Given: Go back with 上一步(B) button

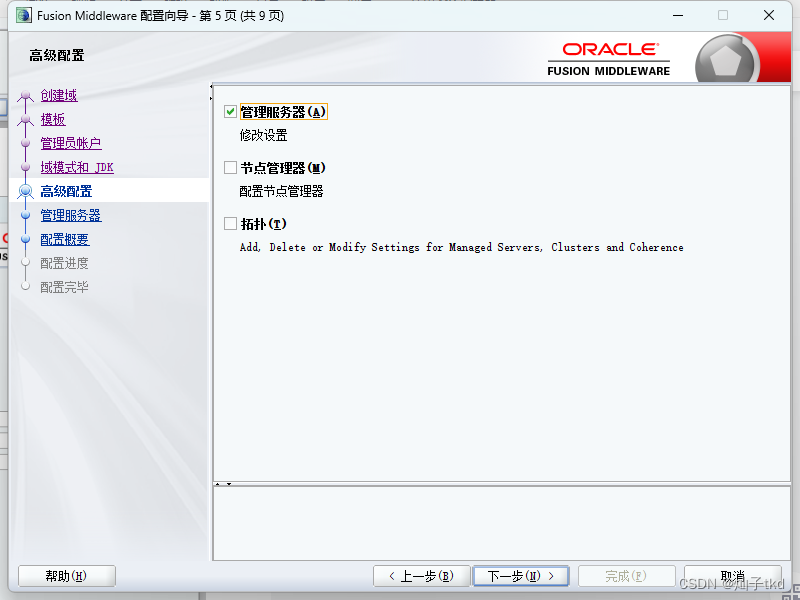Looking at the screenshot, I should click(421, 576).
